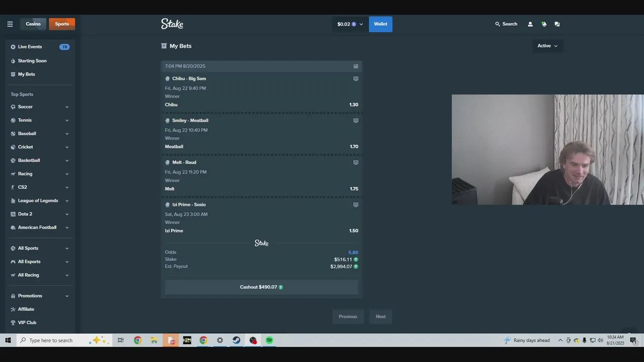Expand the CS2 category
Viewport: 644px width, 362px height.
(x=67, y=188)
